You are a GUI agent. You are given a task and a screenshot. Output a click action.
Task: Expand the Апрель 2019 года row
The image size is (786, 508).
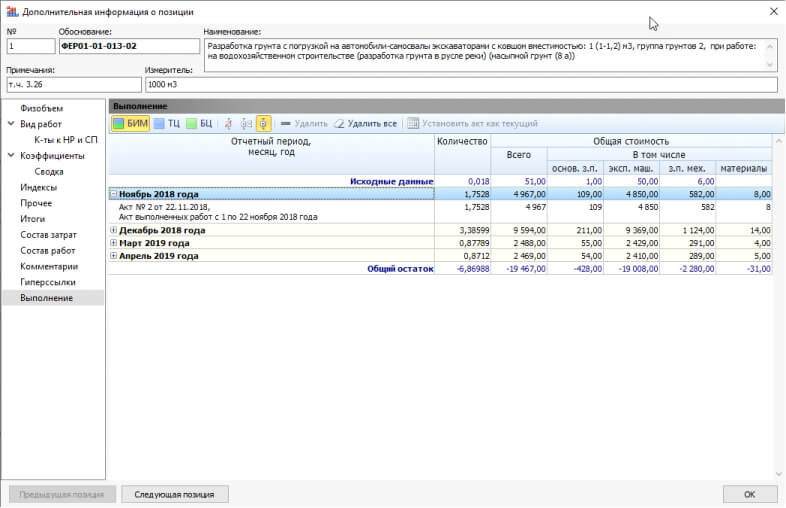point(114,256)
